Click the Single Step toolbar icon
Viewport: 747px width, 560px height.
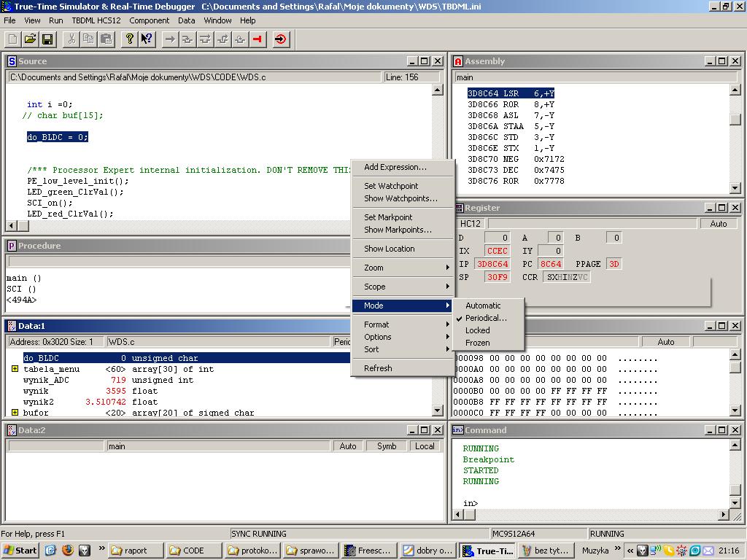(187, 39)
